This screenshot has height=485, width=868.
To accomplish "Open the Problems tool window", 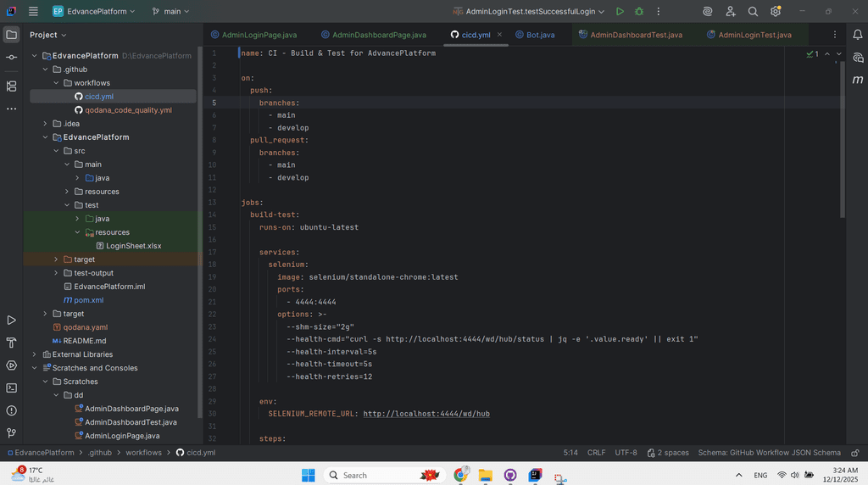I will click(x=11, y=410).
